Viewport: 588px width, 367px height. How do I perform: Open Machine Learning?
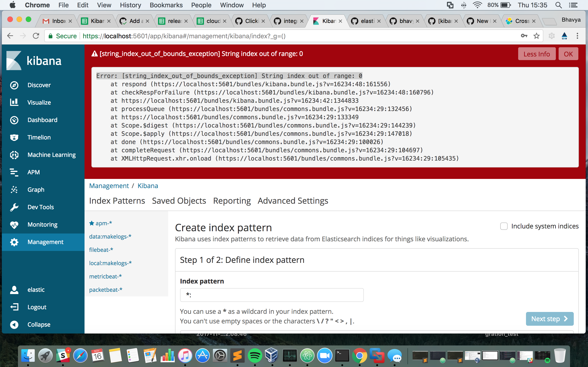tap(51, 155)
